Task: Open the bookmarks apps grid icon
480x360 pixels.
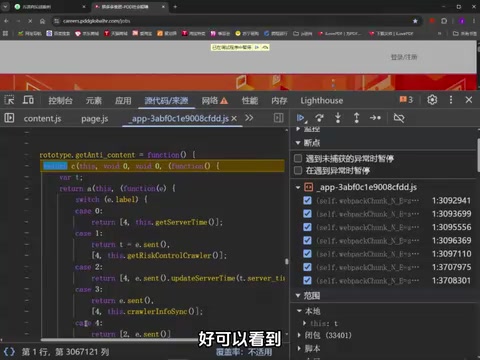Action: (5, 33)
